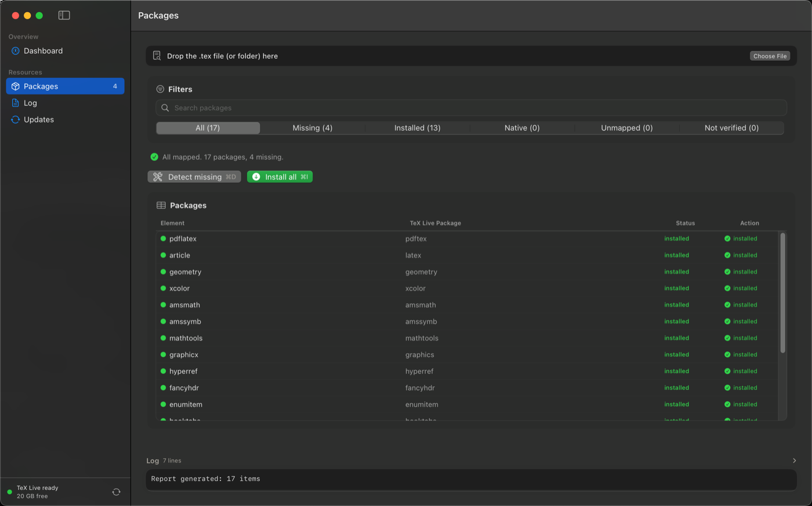
Task: Click the installed status for amssymb
Action: (x=676, y=321)
